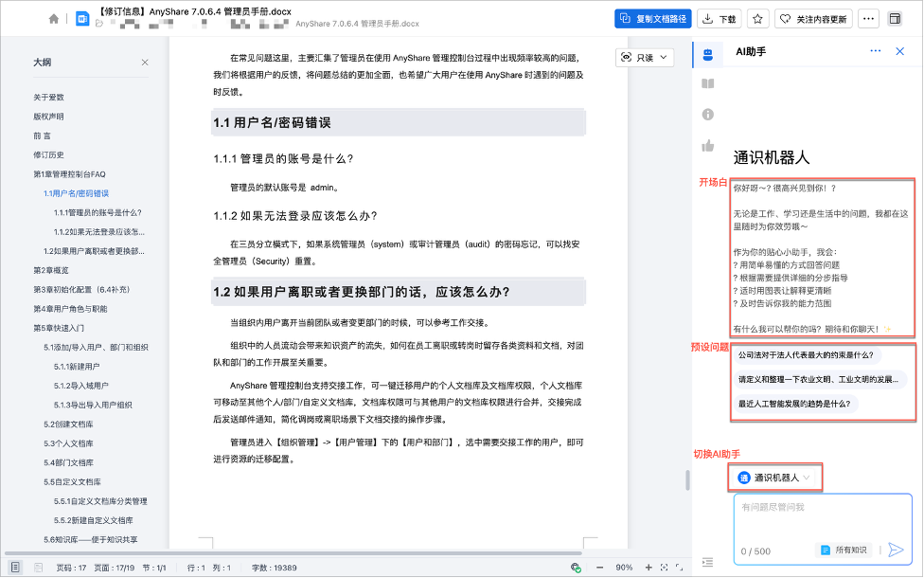
Task: Ask preset question 请定义和整理一下农业文明、工业文明的发展...
Action: 818,379
